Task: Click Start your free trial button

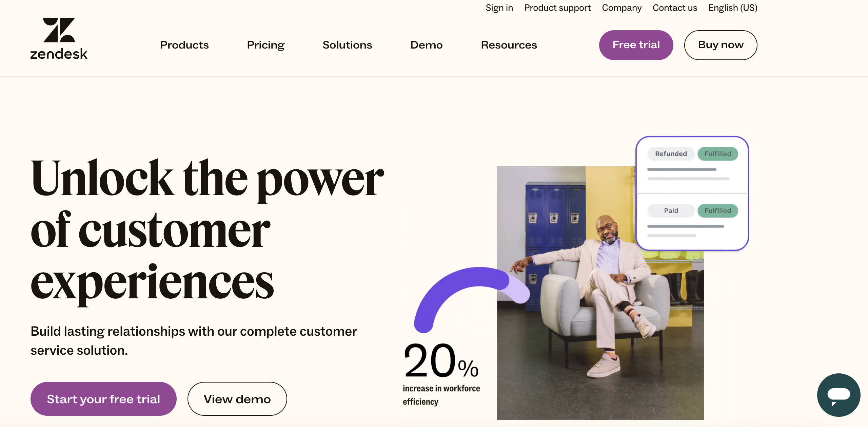Action: [103, 399]
